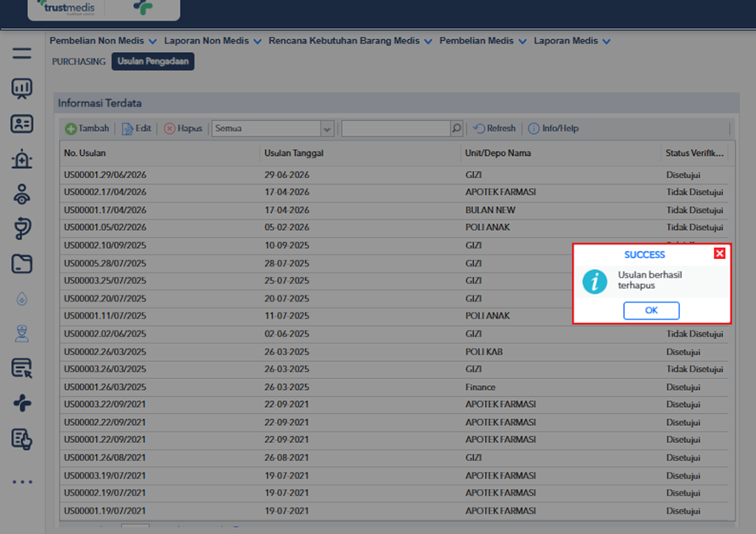Select row US00001.22/09/2021
This screenshot has height=534, width=756.
pyautogui.click(x=395, y=439)
